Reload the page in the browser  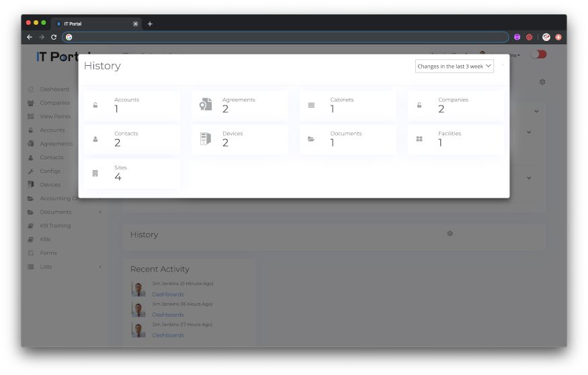pyautogui.click(x=54, y=37)
